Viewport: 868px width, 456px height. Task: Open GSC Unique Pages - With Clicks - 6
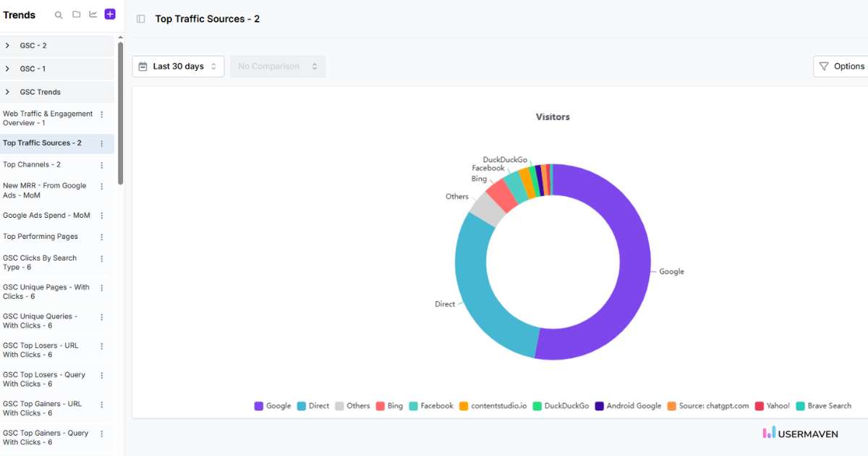[x=46, y=292]
